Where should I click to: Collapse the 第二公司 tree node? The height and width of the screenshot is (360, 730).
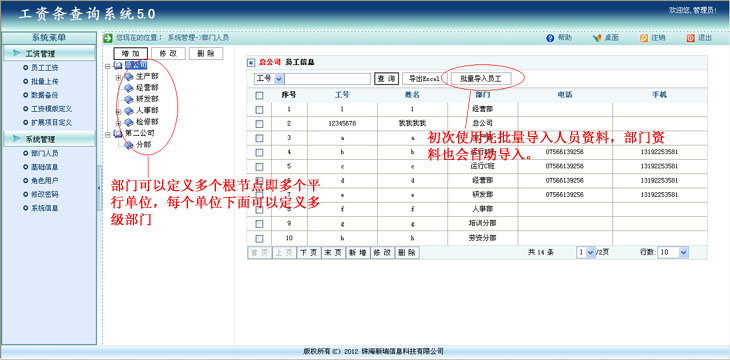[108, 134]
